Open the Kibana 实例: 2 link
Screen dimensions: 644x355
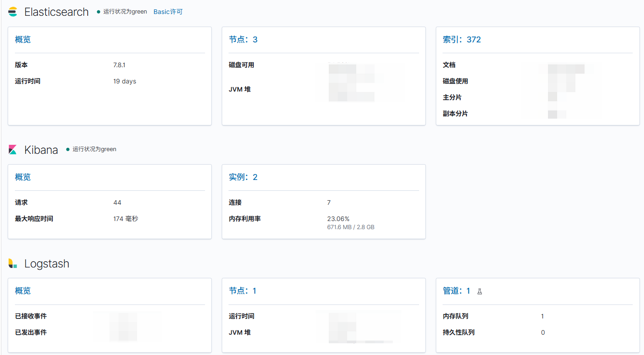[x=243, y=177]
